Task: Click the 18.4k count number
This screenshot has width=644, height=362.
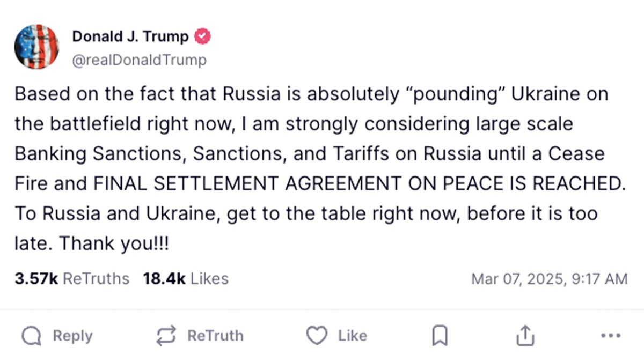Action: (x=164, y=279)
